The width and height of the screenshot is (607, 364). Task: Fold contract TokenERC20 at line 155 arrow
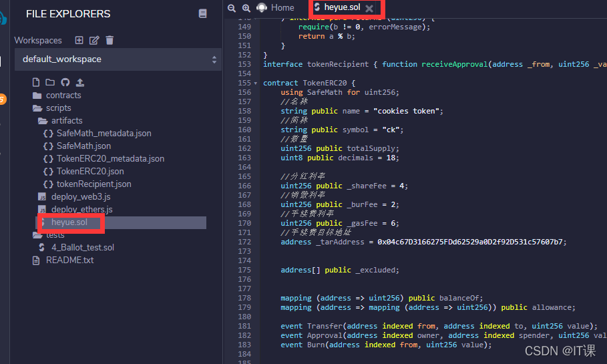pos(256,83)
